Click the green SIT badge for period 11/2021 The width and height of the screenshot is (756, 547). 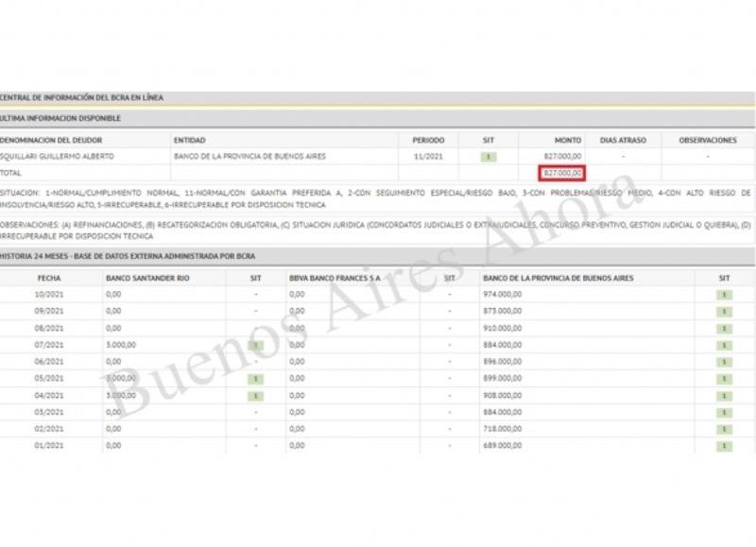(x=489, y=156)
